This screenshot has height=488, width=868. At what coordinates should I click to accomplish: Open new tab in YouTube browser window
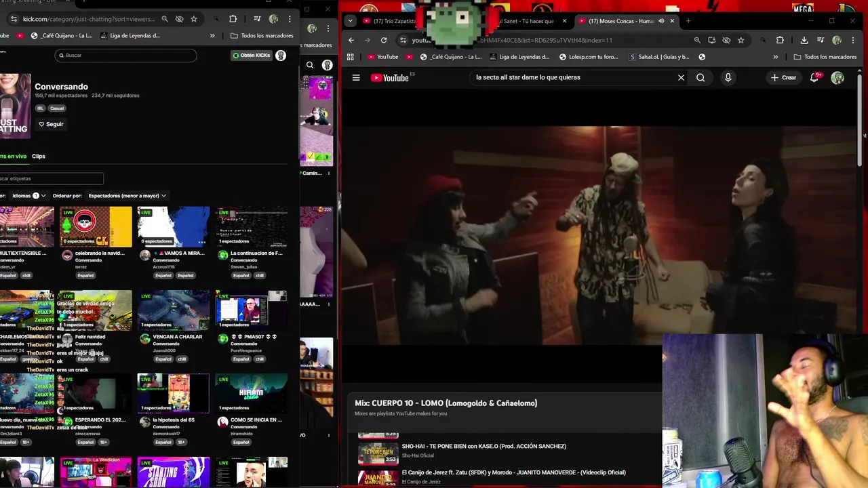[x=688, y=21]
